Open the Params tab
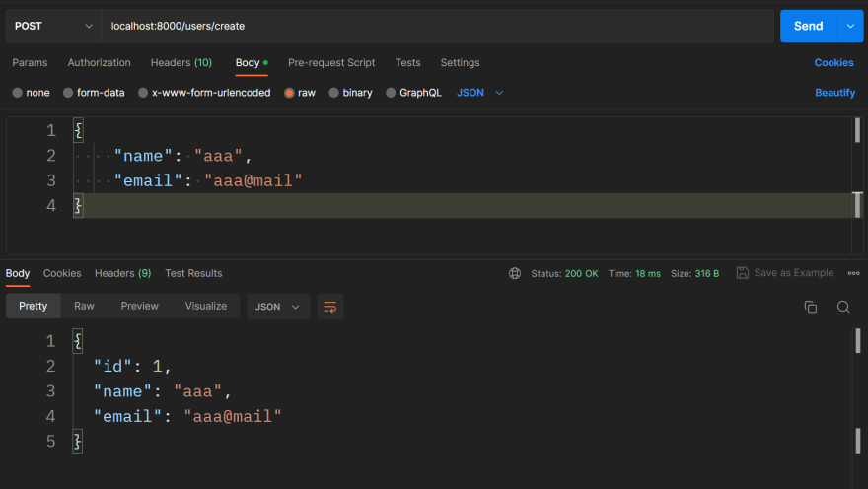Viewport: 868px width, 489px height. tap(30, 62)
